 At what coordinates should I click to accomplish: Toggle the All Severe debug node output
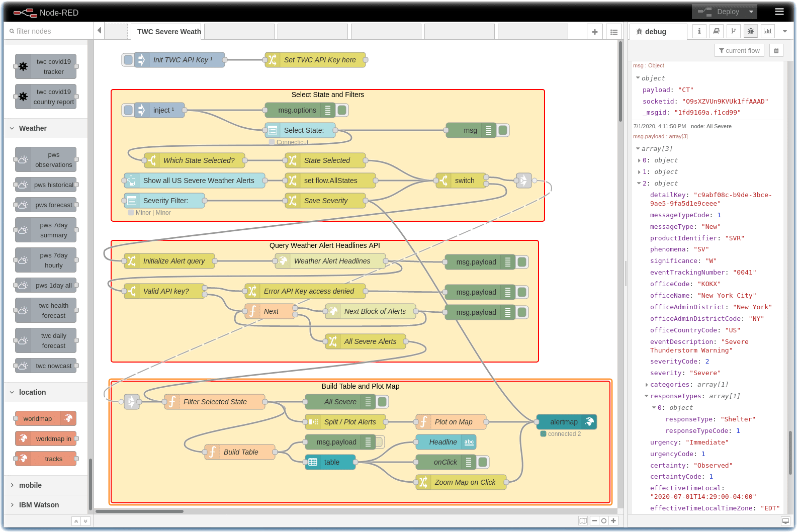[382, 402]
